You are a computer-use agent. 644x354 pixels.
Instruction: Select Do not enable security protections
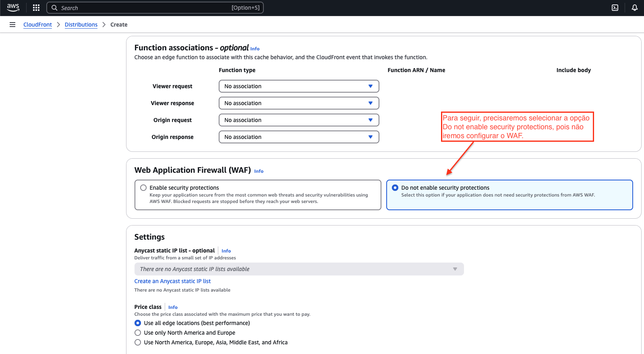(x=395, y=188)
